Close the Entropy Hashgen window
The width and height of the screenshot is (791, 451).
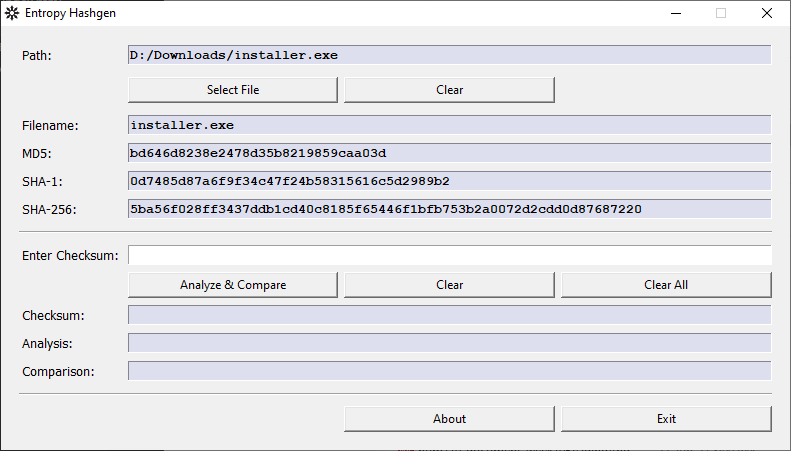pos(766,14)
